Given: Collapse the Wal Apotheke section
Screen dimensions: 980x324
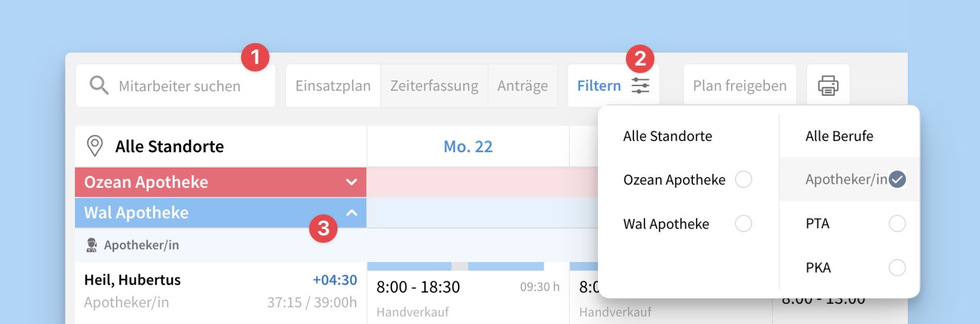Looking at the screenshot, I should [x=352, y=213].
